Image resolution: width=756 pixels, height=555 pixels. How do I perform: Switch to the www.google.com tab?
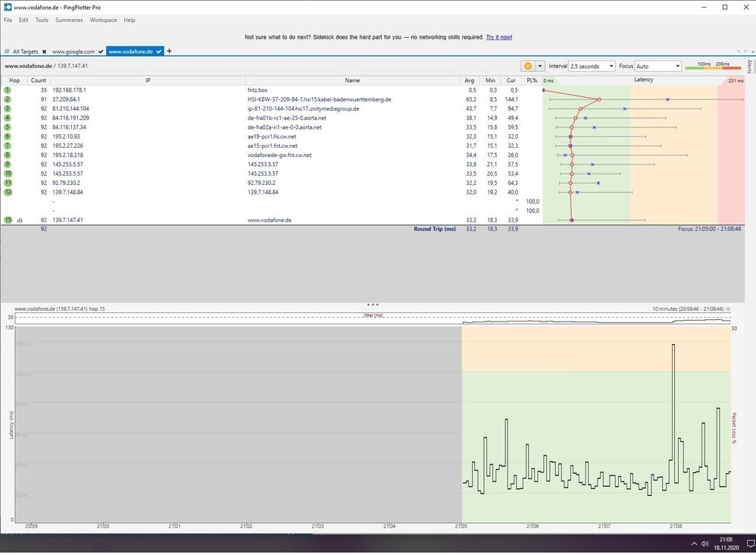pyautogui.click(x=73, y=52)
